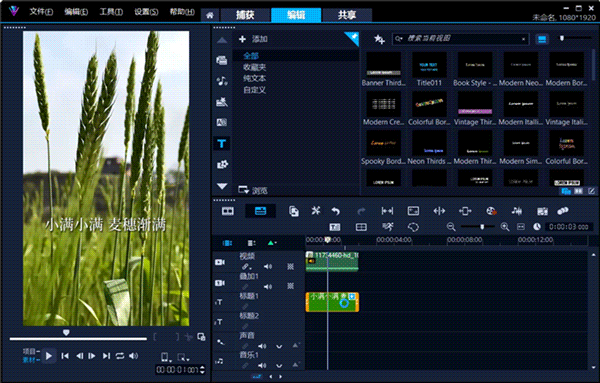The height and width of the screenshot is (383, 600).
Task: Click the Redo arrow in timeline toolbar
Action: (361, 211)
